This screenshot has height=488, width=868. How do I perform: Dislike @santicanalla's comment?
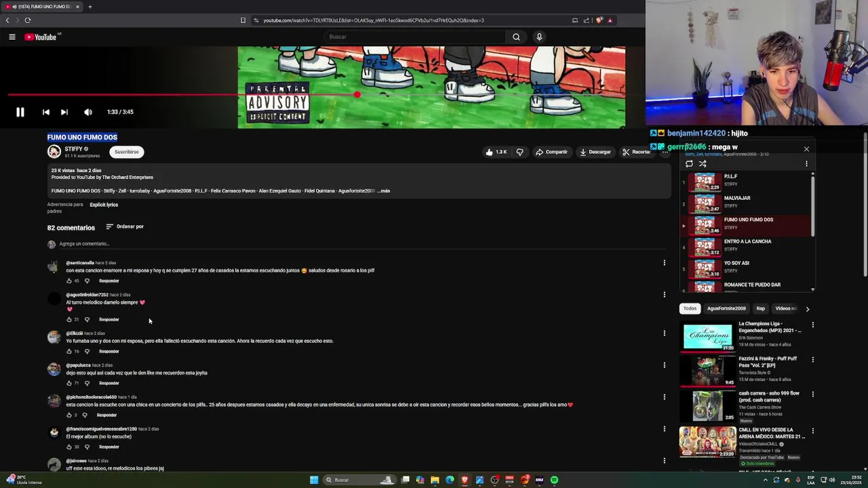(x=87, y=281)
